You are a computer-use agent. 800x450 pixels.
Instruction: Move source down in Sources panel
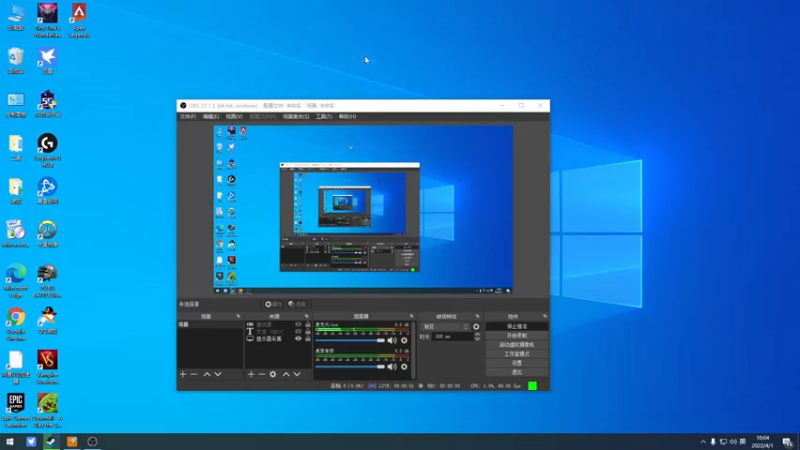[x=297, y=374]
